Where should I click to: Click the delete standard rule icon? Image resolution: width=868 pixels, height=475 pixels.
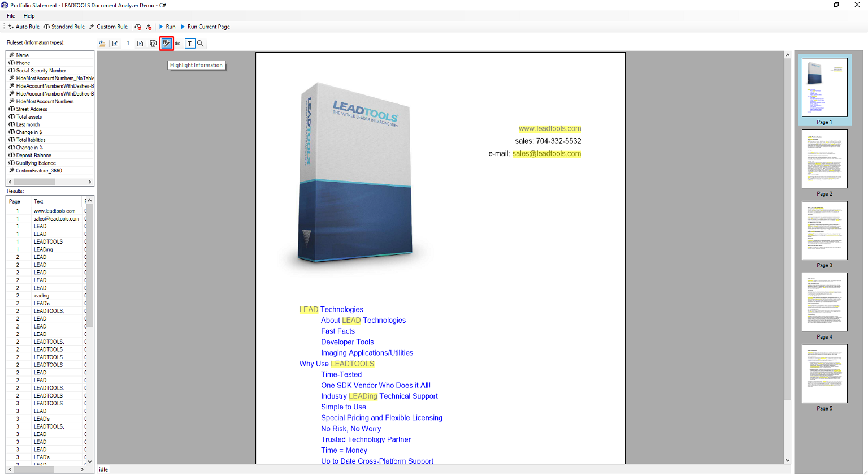[x=138, y=27]
